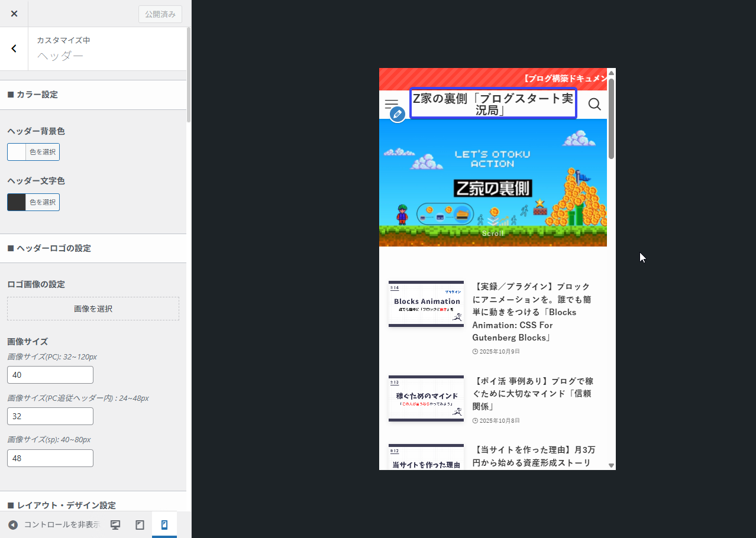
Task: Open the Blocks Animation article thumbnail
Action: click(x=426, y=304)
